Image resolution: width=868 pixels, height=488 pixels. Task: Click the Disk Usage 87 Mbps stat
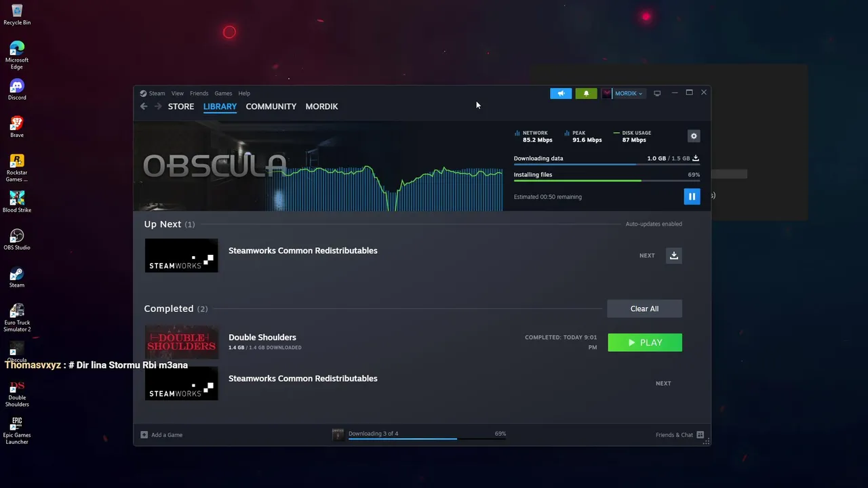tap(632, 136)
